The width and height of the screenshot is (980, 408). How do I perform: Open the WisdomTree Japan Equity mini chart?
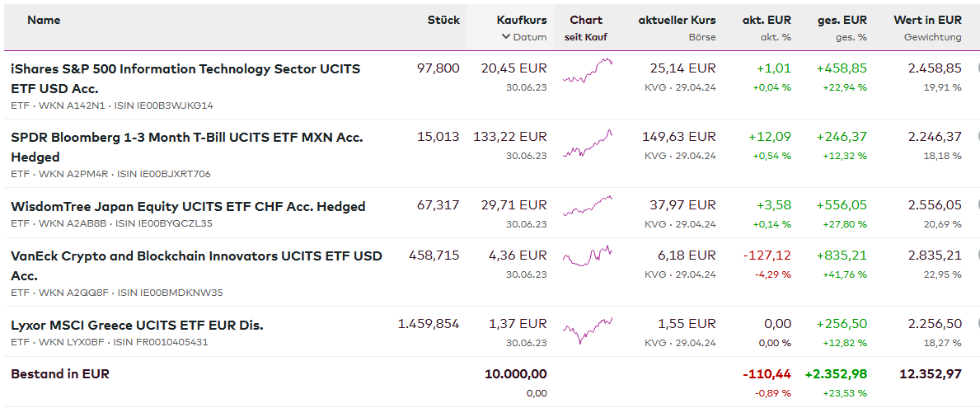click(588, 206)
